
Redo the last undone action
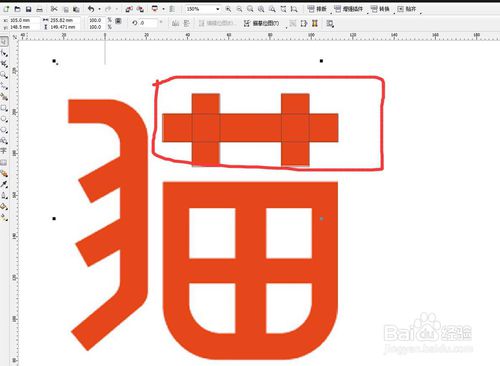click(x=108, y=9)
